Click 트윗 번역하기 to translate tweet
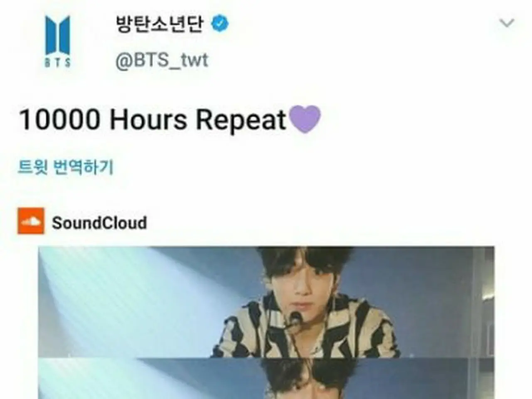 click(65, 167)
